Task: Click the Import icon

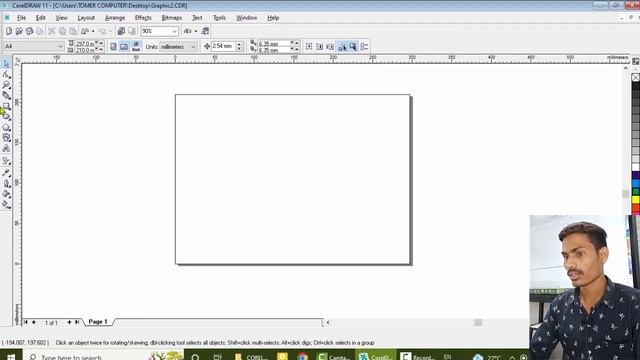Action: 121,31
